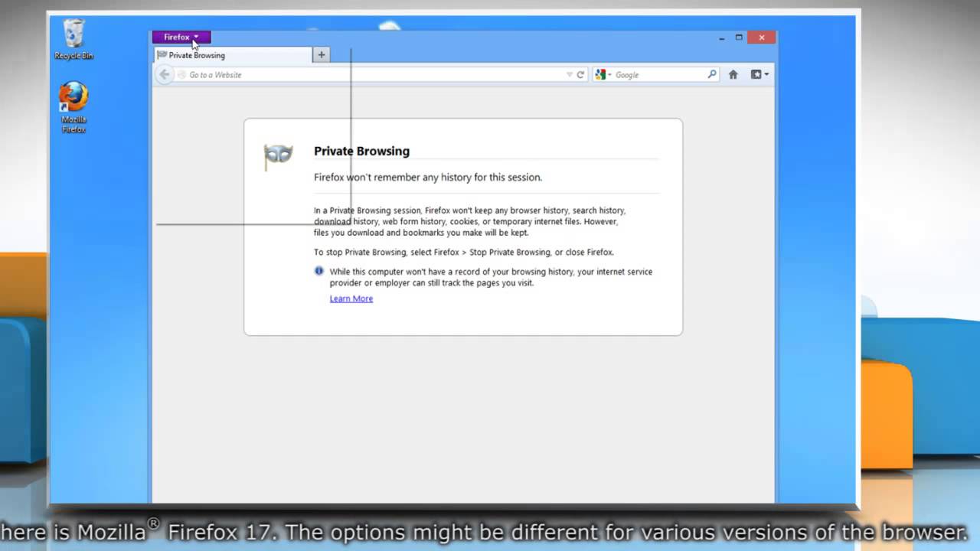Screen dimensions: 980x551
Task: Click text 'Firefox won't remember any history'
Action: 390,178
